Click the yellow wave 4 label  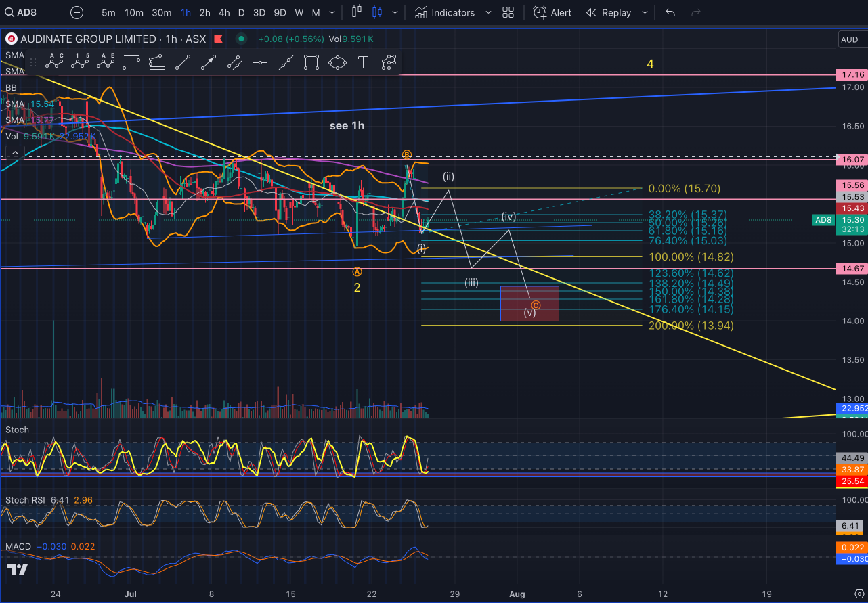[x=650, y=64]
